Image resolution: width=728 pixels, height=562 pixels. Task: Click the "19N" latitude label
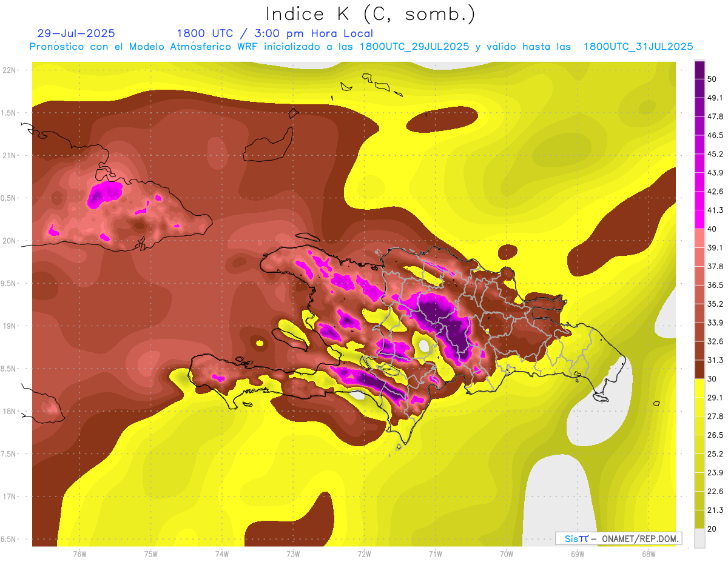coord(9,326)
